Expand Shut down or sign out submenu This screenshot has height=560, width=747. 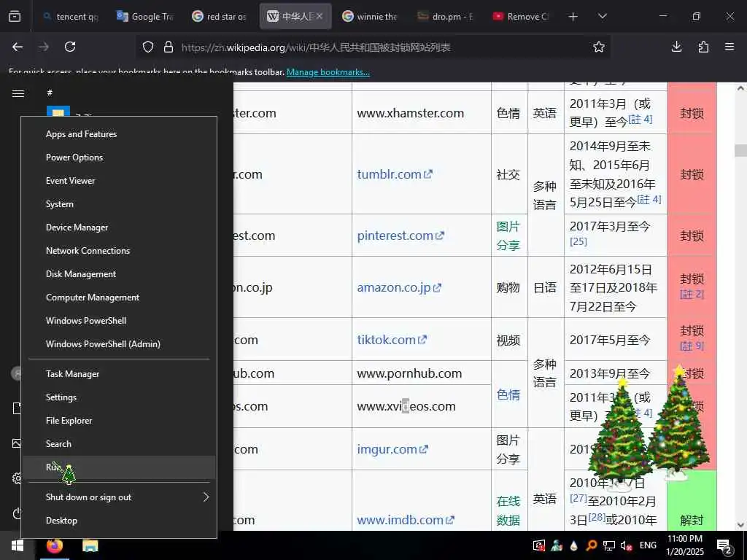119,497
